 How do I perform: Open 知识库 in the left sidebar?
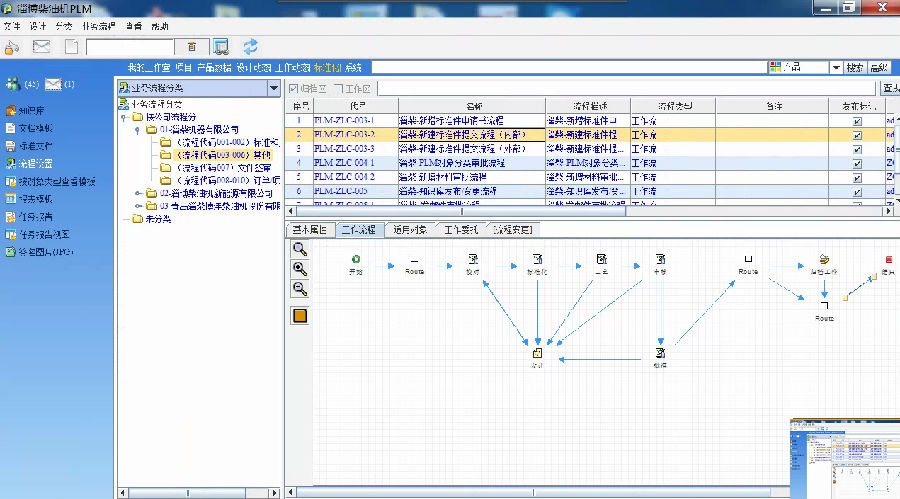[x=30, y=110]
